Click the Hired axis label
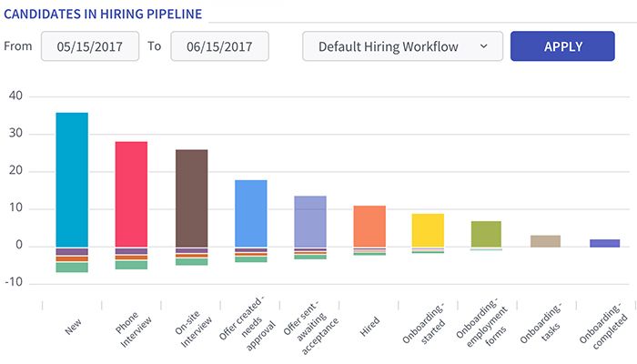 coord(369,325)
